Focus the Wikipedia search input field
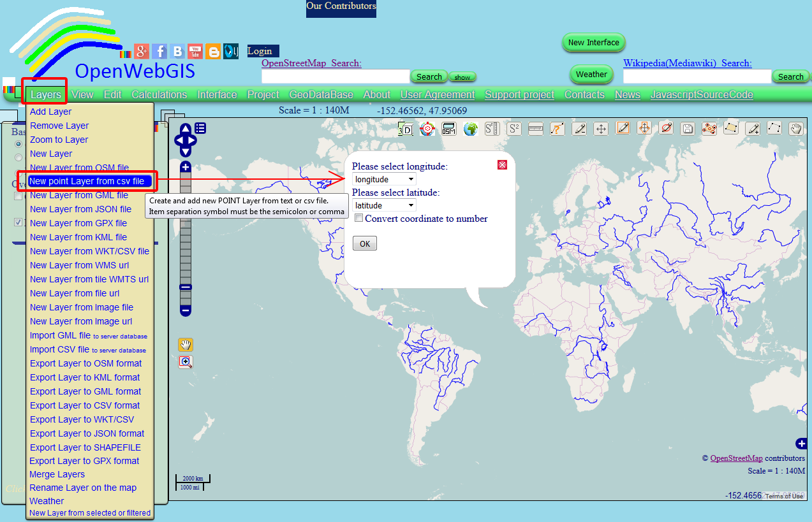Viewport: 812px width, 522px height. pos(697,76)
